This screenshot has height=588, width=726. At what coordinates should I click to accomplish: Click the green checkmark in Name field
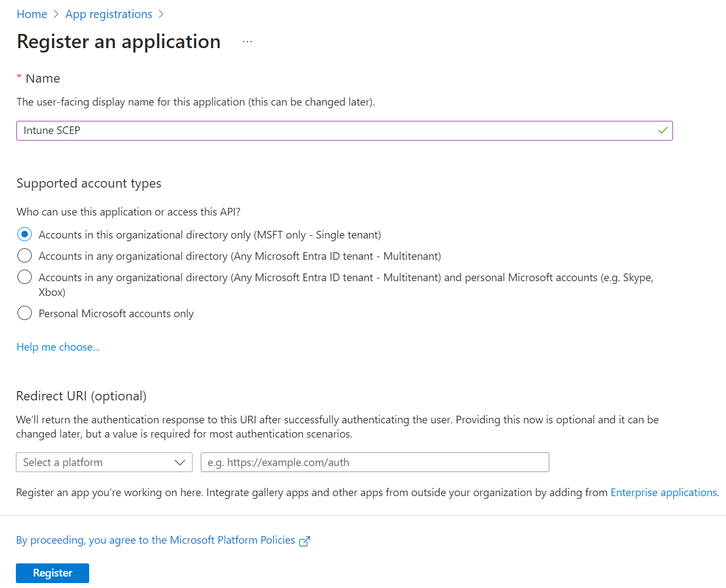pyautogui.click(x=663, y=131)
